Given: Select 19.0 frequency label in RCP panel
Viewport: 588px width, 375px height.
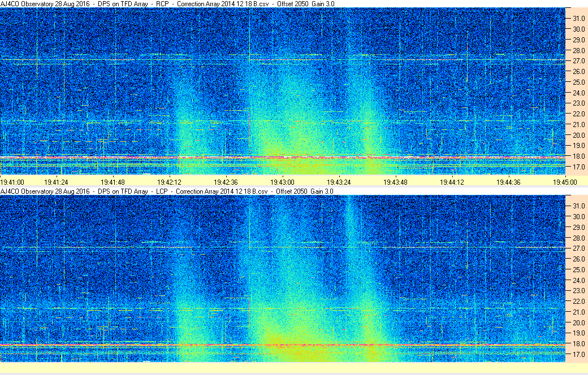Looking at the screenshot, I should click(x=578, y=145).
